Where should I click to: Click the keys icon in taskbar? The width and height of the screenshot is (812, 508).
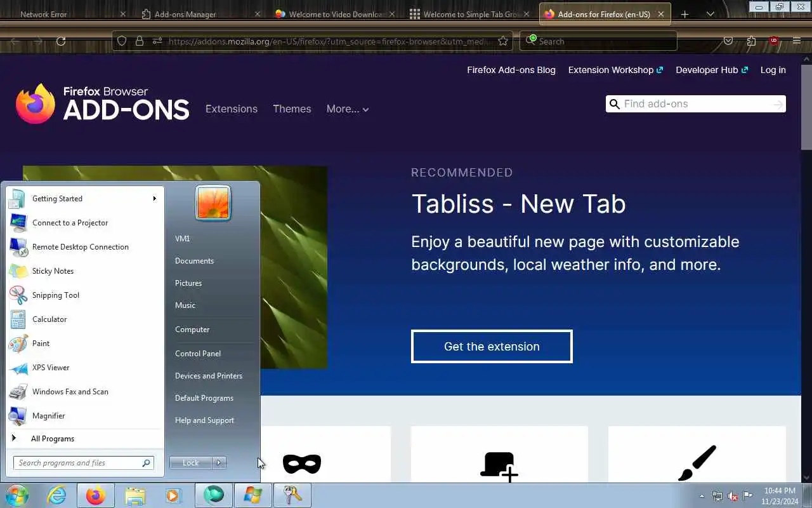[292, 495]
